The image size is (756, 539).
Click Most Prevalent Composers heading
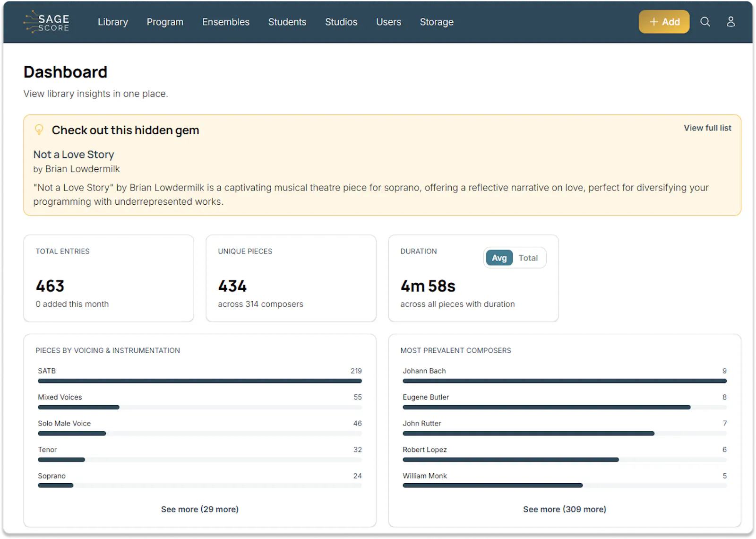[x=456, y=350]
